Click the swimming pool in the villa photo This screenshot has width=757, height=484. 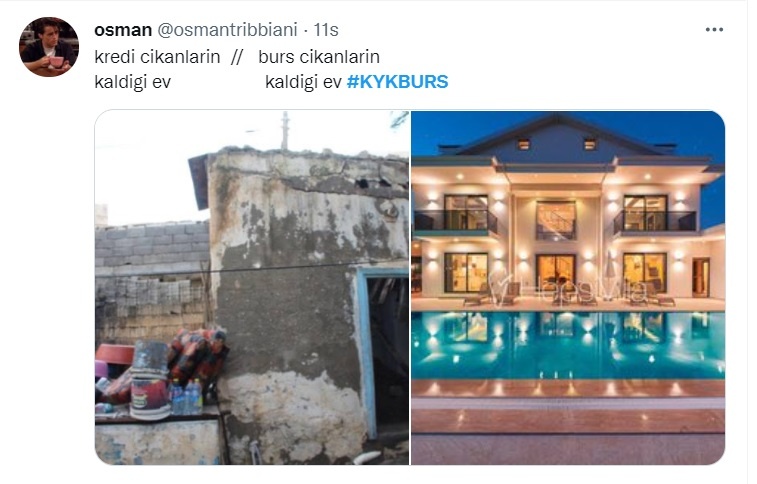[x=568, y=345]
